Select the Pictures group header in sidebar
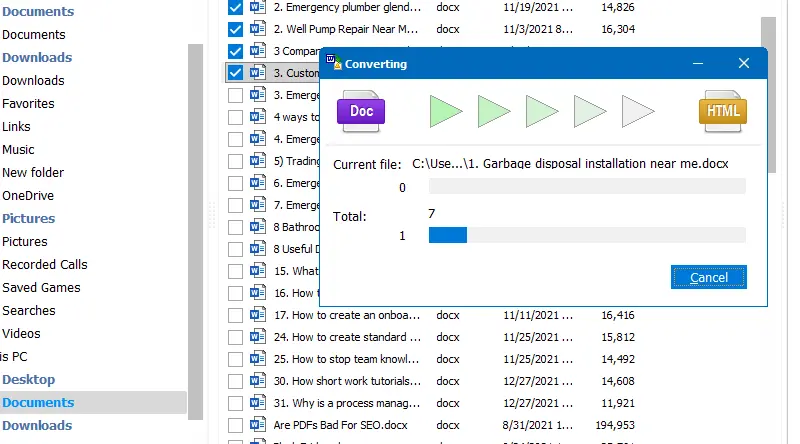The height and width of the screenshot is (444, 800). [x=28, y=218]
